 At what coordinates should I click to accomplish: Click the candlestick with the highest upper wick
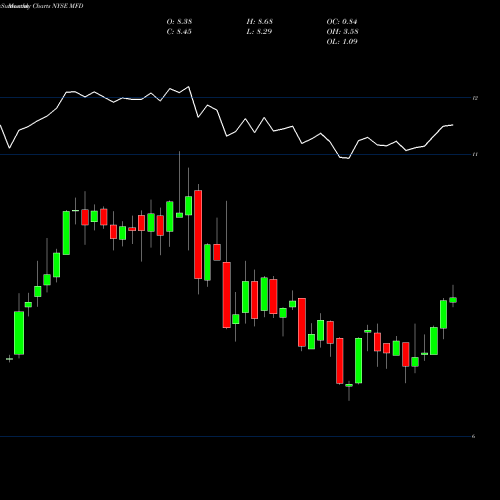pyautogui.click(x=179, y=215)
